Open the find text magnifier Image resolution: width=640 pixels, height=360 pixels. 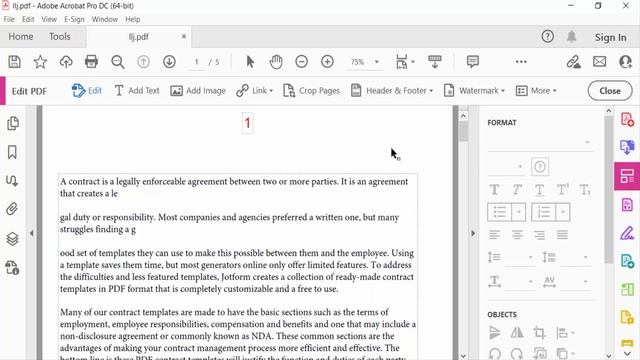(118, 62)
